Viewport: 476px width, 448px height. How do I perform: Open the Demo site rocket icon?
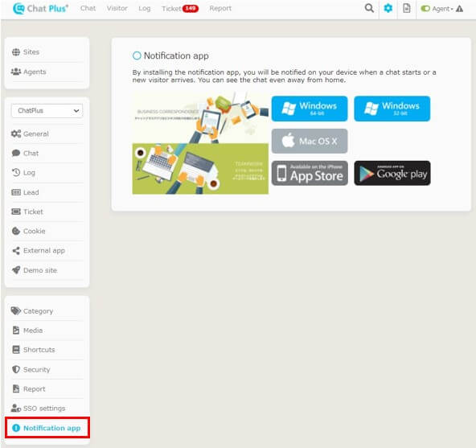click(x=16, y=270)
